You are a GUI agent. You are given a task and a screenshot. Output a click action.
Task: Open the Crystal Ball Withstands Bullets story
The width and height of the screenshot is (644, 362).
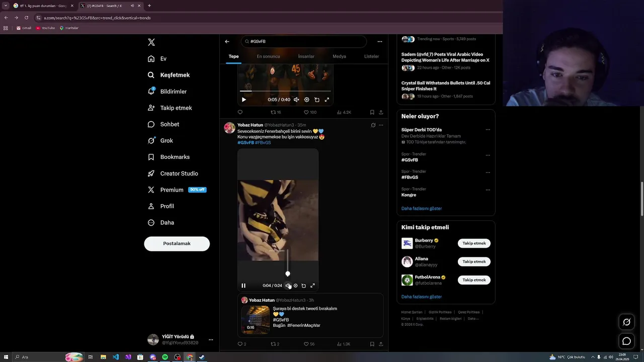coord(446,86)
